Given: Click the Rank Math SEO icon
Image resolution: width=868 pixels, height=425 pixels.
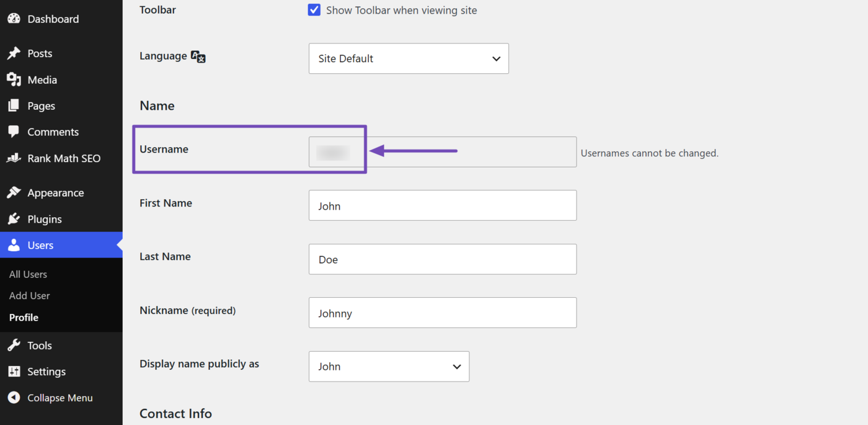Looking at the screenshot, I should 14,158.
